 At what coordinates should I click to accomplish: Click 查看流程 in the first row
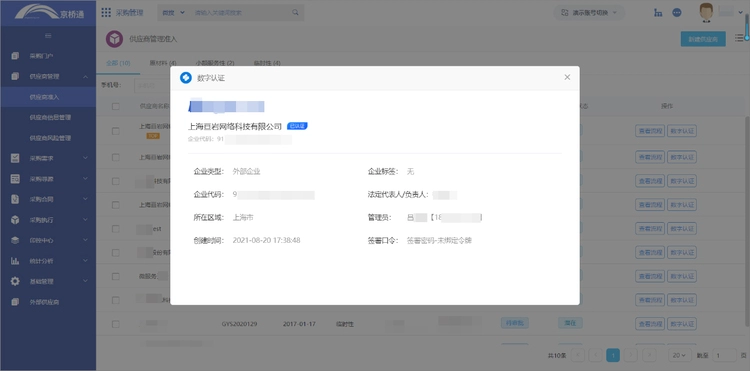pyautogui.click(x=650, y=131)
